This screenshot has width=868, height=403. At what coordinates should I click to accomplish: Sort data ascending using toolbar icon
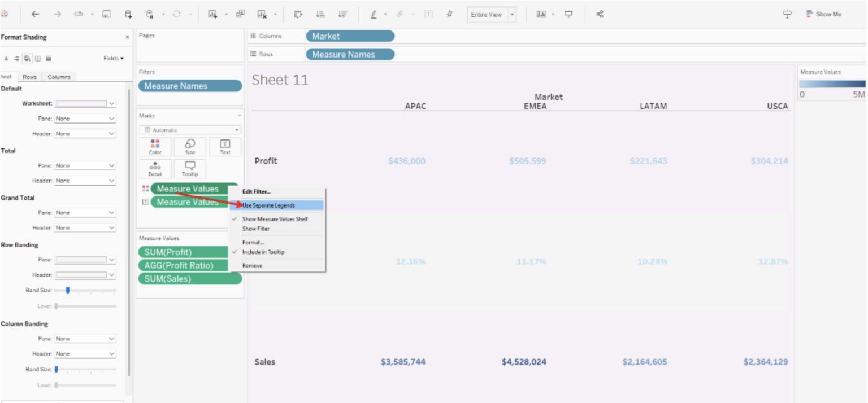[x=320, y=14]
